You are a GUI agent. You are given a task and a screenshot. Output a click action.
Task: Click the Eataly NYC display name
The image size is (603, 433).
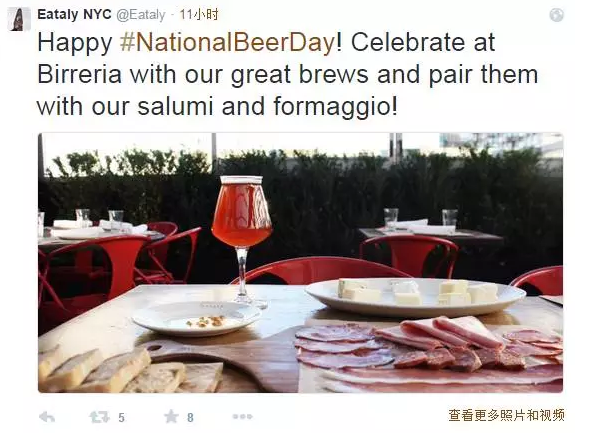74,15
